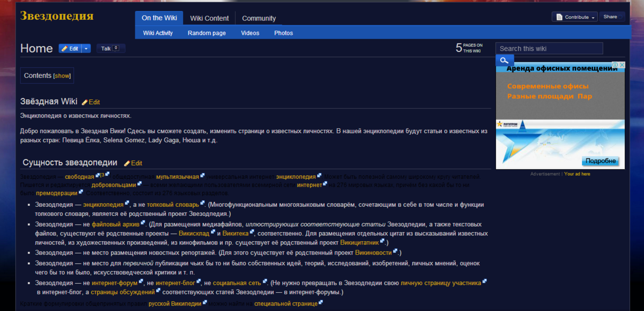Open the Wiki Content tab
This screenshot has width=644, height=311.
(x=209, y=18)
